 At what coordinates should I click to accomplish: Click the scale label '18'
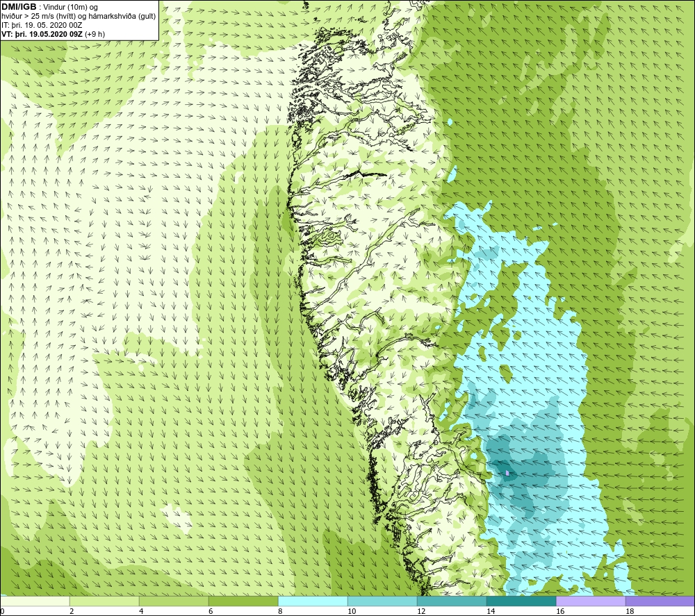point(630,611)
